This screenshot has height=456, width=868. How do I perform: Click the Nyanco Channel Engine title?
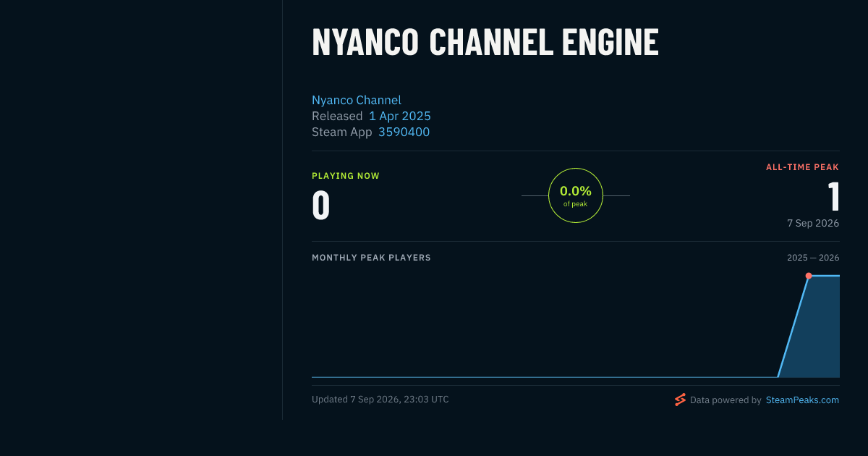point(485,43)
